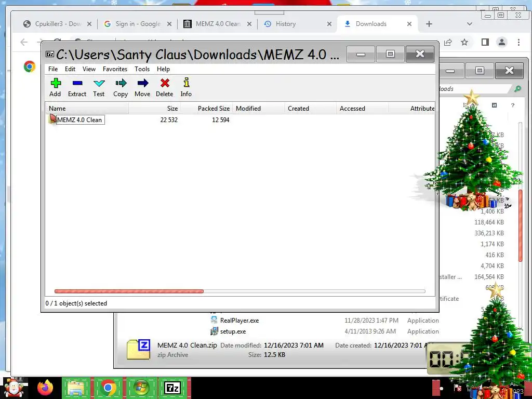Image resolution: width=532 pixels, height=399 pixels.
Task: Open the 7-Zip taskbar button
Action: click(172, 388)
